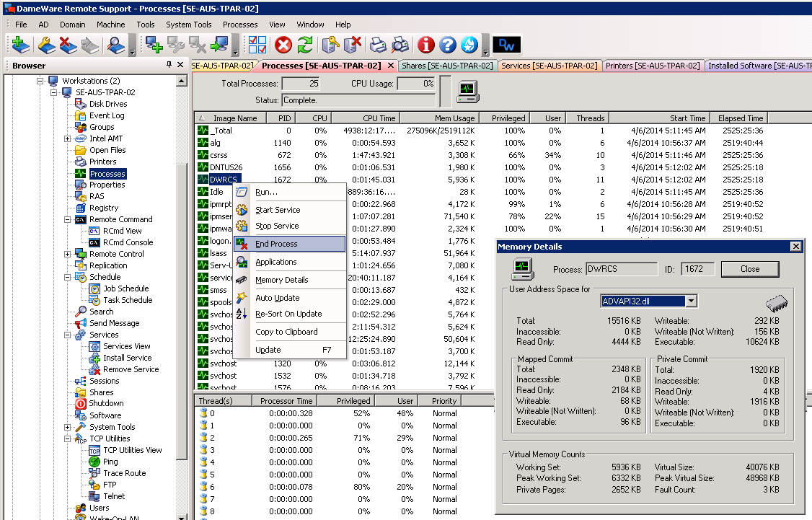The image size is (812, 520).
Task: Collapse the Schedule tree node
Action: click(x=67, y=277)
